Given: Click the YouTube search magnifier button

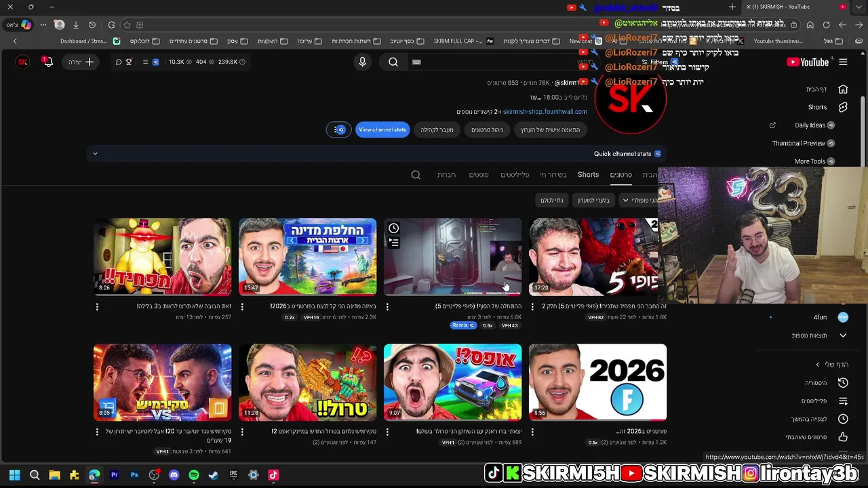Looking at the screenshot, I should click(393, 62).
